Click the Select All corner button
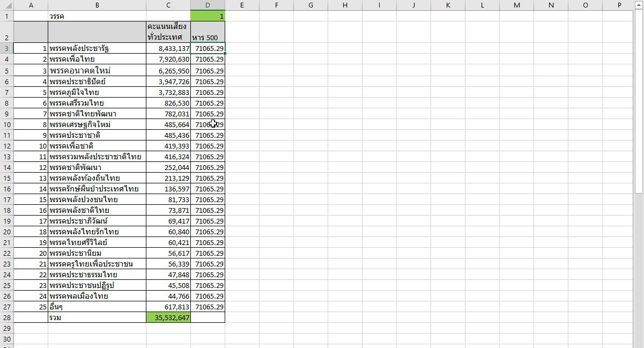644x348 pixels. pyautogui.click(x=6, y=5)
